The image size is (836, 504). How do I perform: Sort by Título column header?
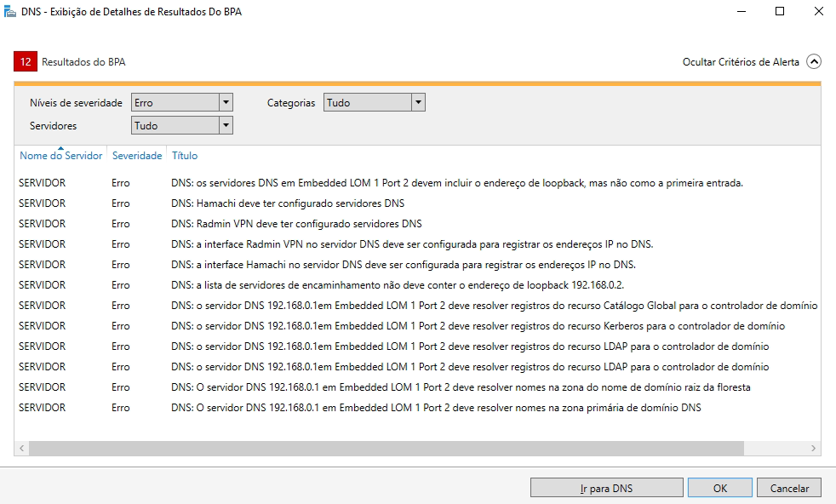(185, 155)
